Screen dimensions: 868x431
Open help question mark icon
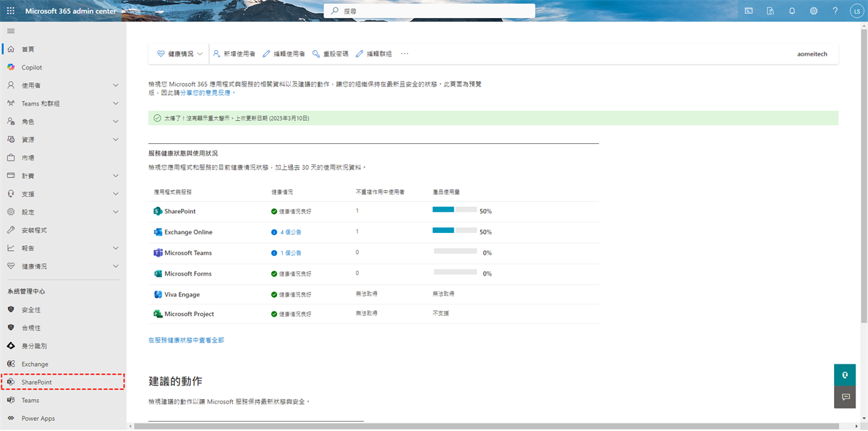pyautogui.click(x=835, y=11)
